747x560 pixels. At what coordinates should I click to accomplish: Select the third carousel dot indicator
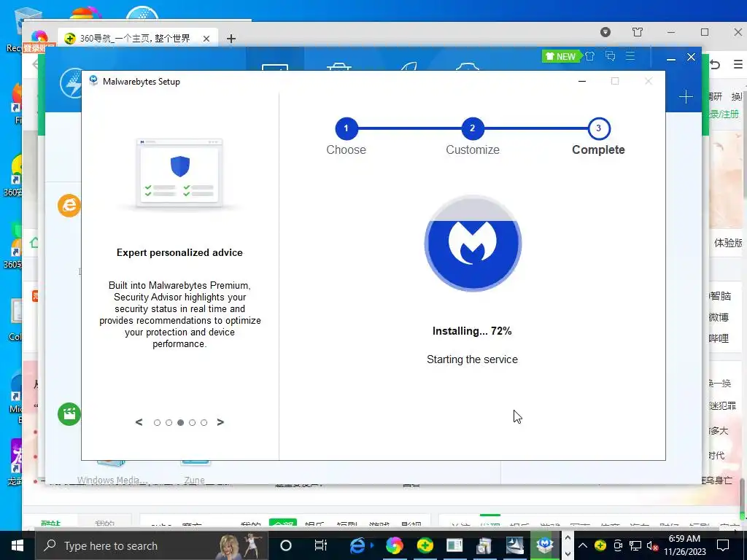(181, 422)
